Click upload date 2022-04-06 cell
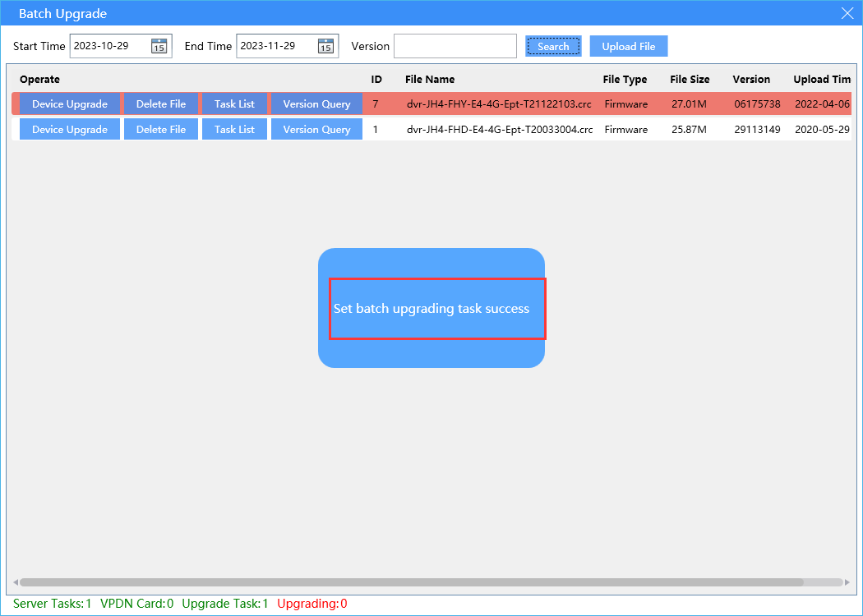This screenshot has height=616, width=863. click(823, 104)
